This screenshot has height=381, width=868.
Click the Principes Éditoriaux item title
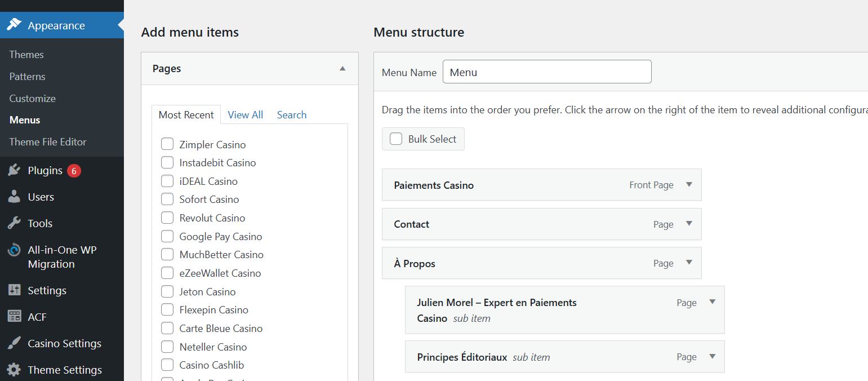462,357
